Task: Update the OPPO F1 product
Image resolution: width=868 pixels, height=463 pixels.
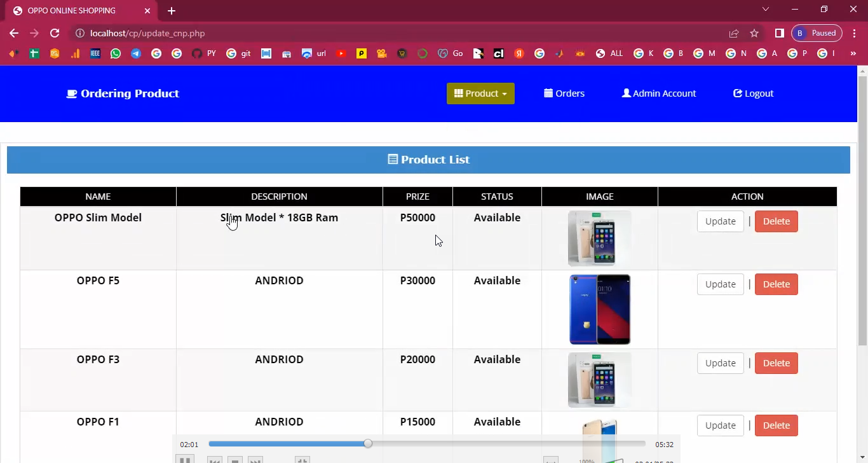Action: point(720,425)
